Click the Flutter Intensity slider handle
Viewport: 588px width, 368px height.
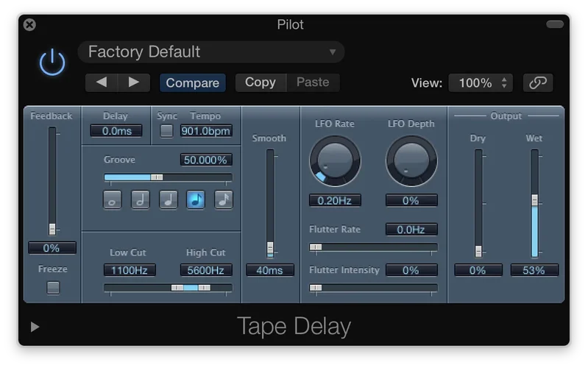pyautogui.click(x=316, y=288)
